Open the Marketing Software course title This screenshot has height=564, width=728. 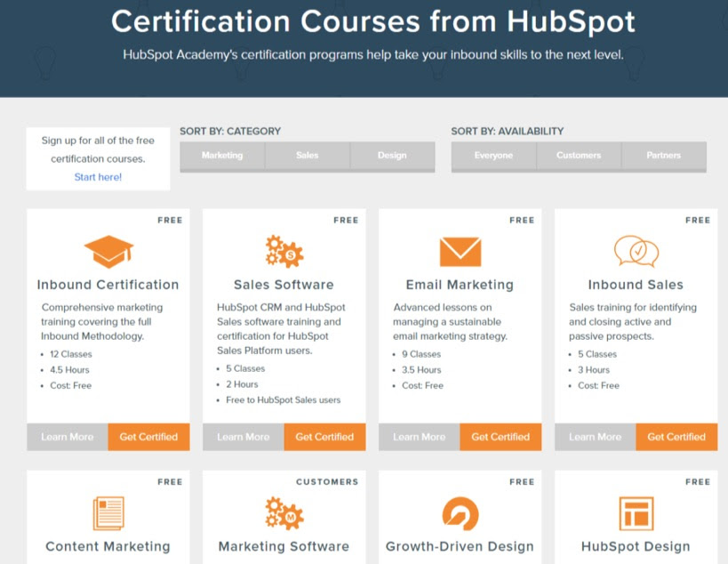[284, 546]
